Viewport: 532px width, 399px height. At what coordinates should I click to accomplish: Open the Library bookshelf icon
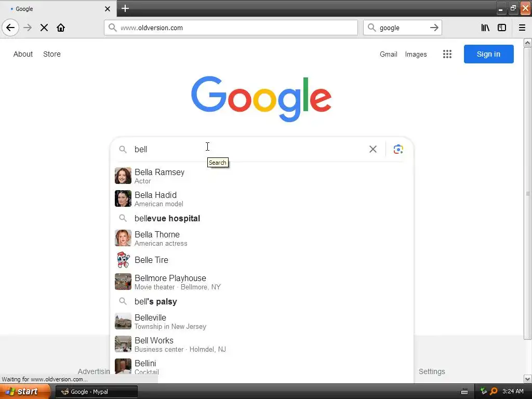point(486,28)
